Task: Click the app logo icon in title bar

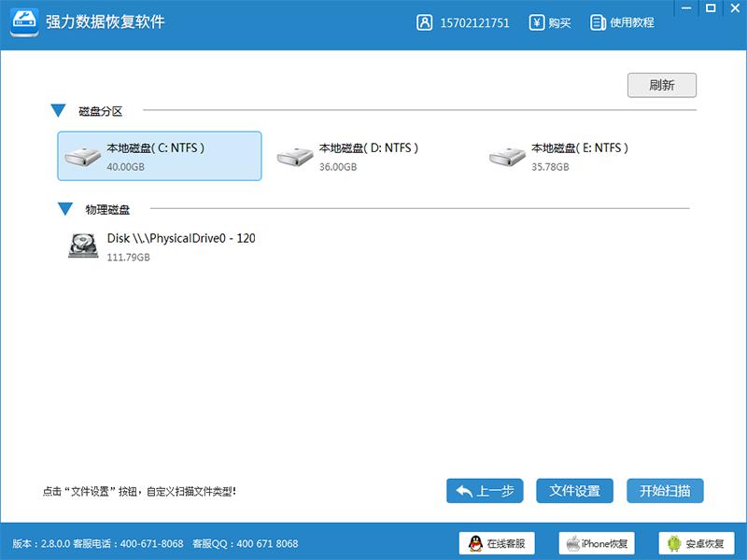Action: point(25,21)
